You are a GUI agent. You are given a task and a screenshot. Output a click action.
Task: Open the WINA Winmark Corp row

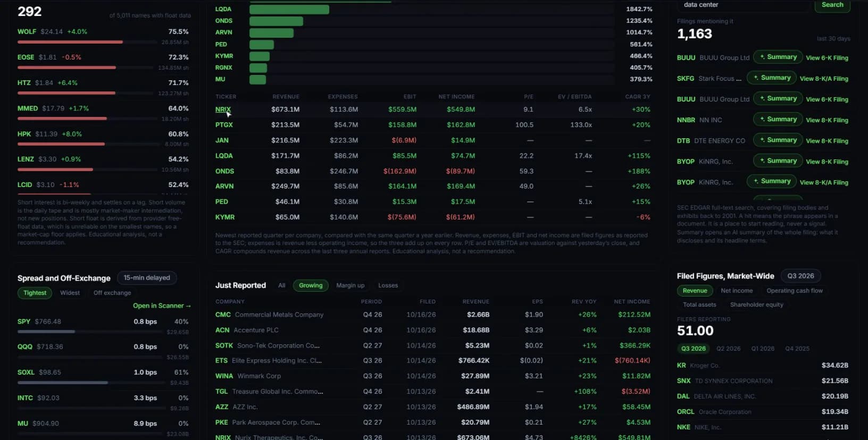[x=433, y=376]
